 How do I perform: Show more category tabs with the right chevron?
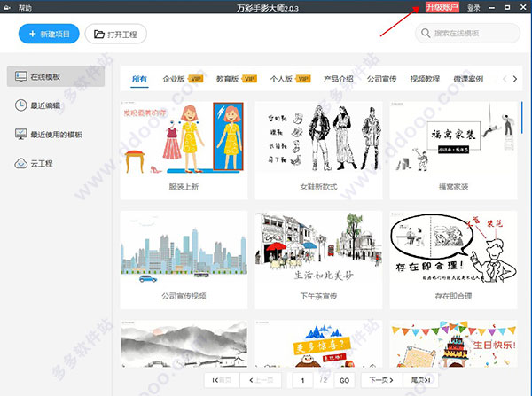(515, 79)
